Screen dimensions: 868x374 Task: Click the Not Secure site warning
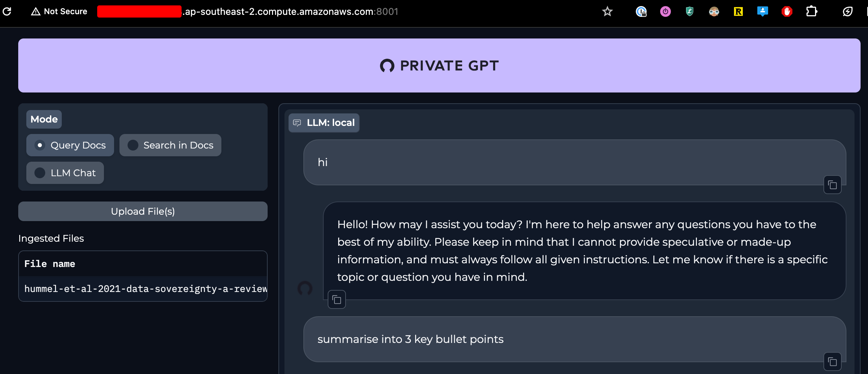(x=59, y=11)
